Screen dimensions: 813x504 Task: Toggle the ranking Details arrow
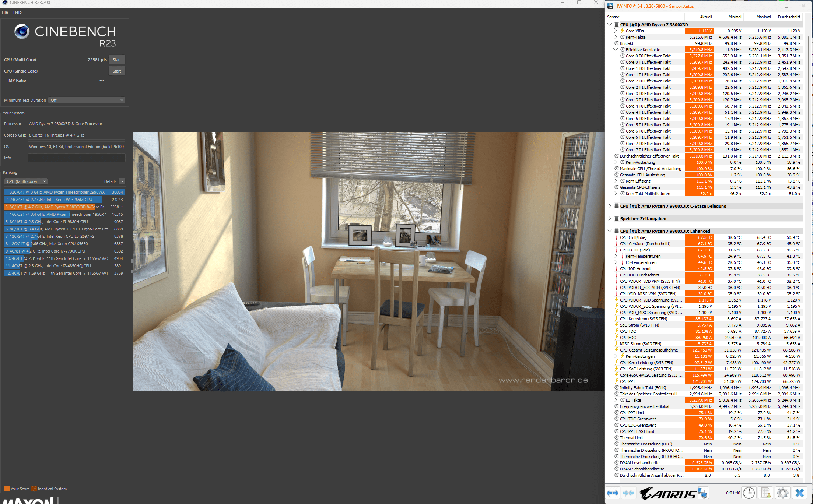(x=122, y=181)
